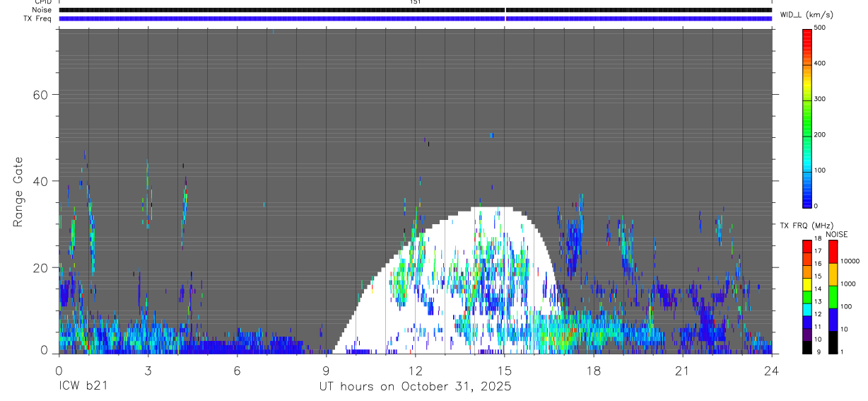Click the CPID label at top left
This screenshot has width=868, height=401.
[x=43, y=2]
